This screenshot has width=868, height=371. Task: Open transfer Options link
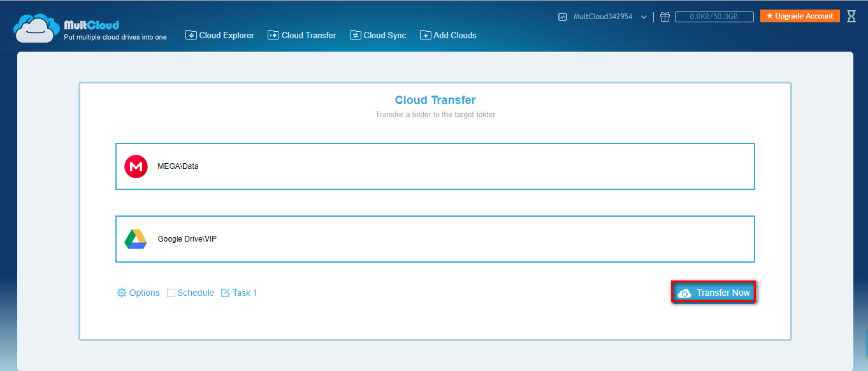tap(145, 293)
